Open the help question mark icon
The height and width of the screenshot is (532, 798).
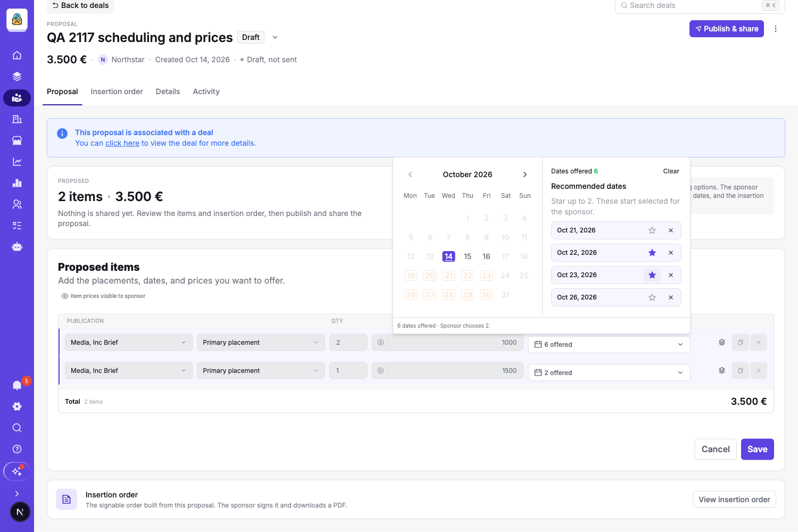point(17,449)
